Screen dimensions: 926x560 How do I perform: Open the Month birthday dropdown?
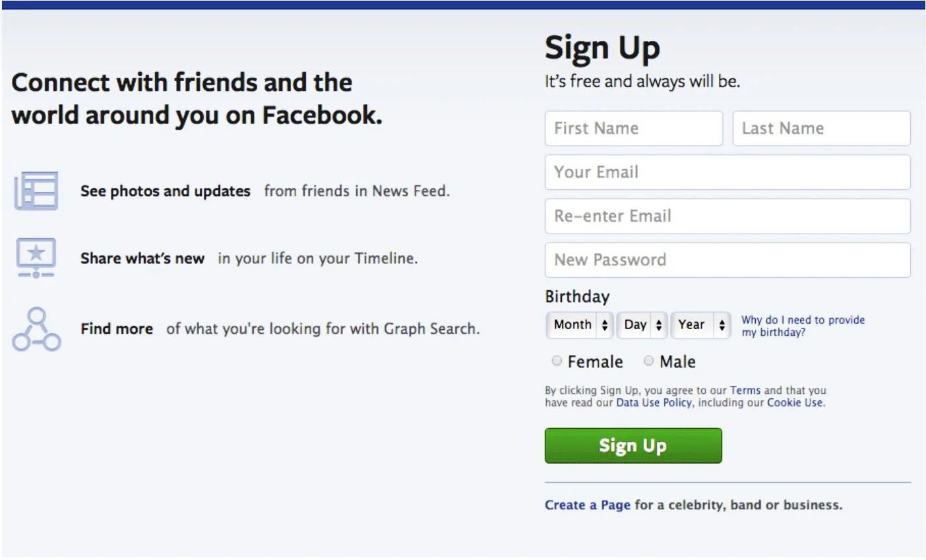click(580, 325)
